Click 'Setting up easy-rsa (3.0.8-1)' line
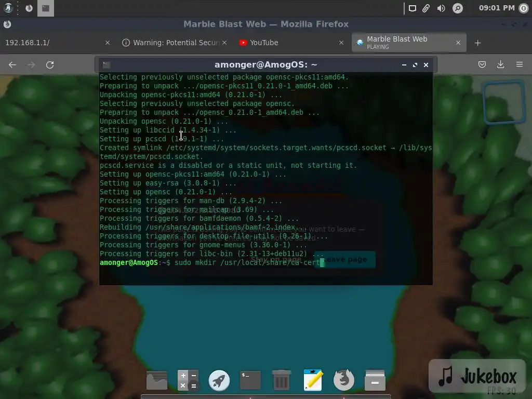The width and height of the screenshot is (532, 399). coord(168,183)
